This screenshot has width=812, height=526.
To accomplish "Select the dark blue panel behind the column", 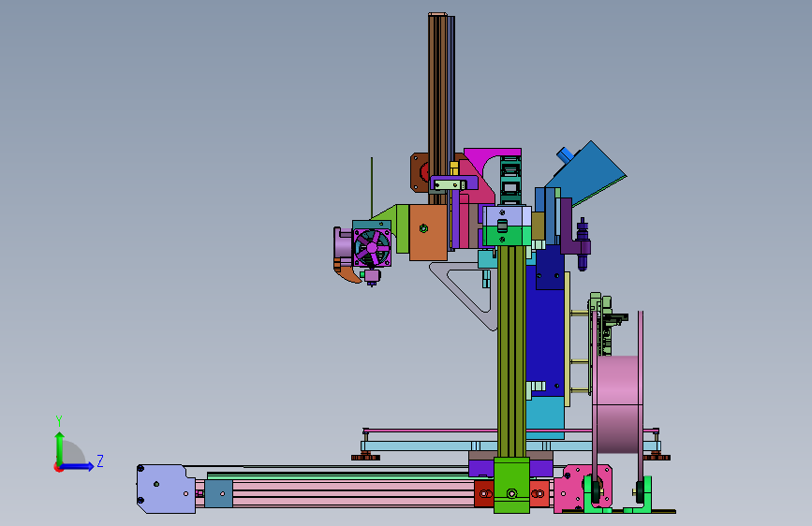I will pos(545,331).
